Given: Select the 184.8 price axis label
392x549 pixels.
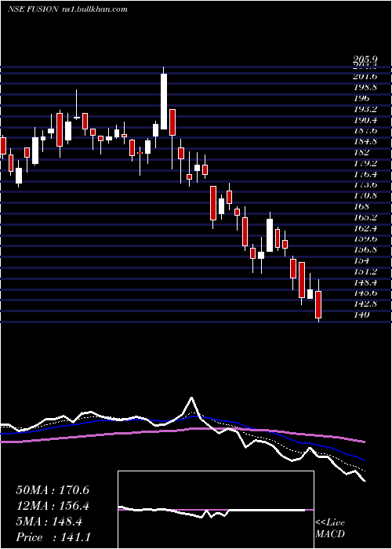Looking at the screenshot, I should coord(365,141).
